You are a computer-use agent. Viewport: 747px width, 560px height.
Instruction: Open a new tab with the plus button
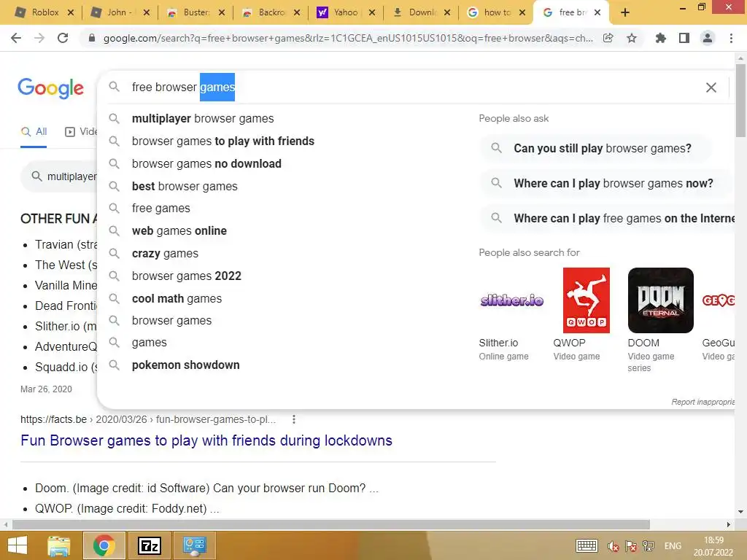(625, 12)
